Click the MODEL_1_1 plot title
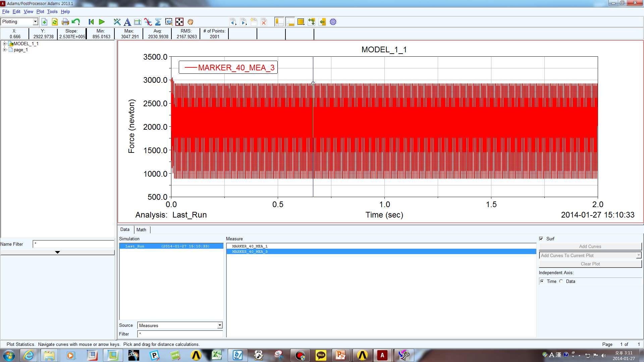Viewport: 644px width, 362px height. tap(384, 50)
